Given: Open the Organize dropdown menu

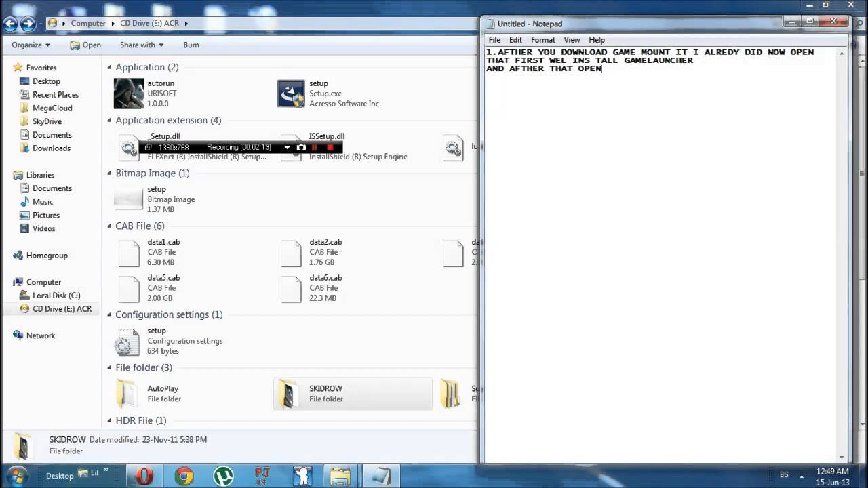Looking at the screenshot, I should point(31,45).
